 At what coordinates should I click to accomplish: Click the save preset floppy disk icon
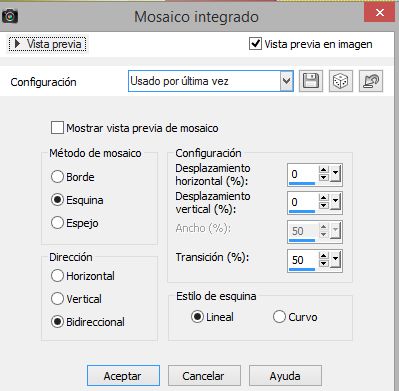coord(311,81)
